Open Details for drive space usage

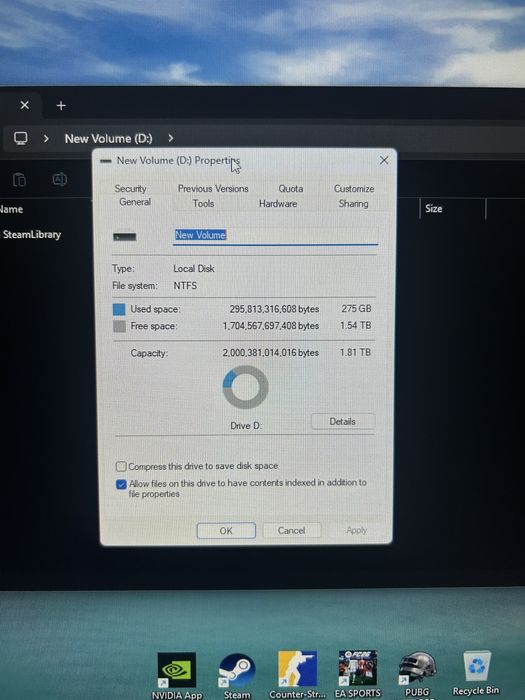coord(342,421)
